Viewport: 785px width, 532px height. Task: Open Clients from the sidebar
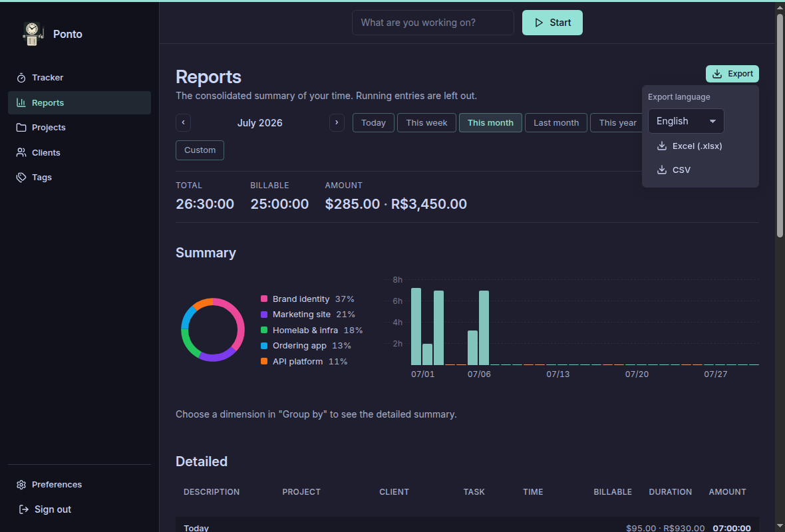coord(79,153)
